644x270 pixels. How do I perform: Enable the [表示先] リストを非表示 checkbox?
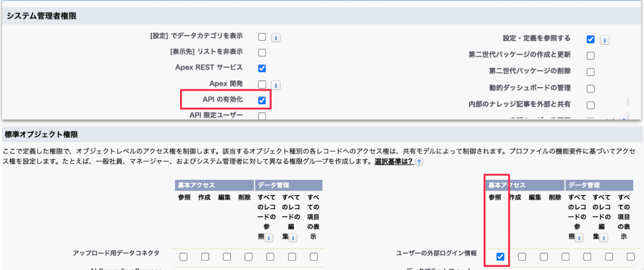tap(262, 53)
